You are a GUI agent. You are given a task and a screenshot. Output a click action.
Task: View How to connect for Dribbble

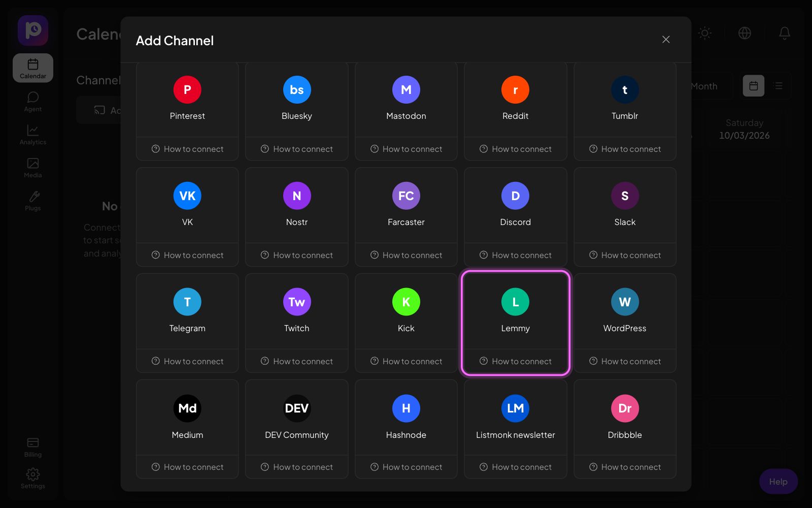coord(625,467)
